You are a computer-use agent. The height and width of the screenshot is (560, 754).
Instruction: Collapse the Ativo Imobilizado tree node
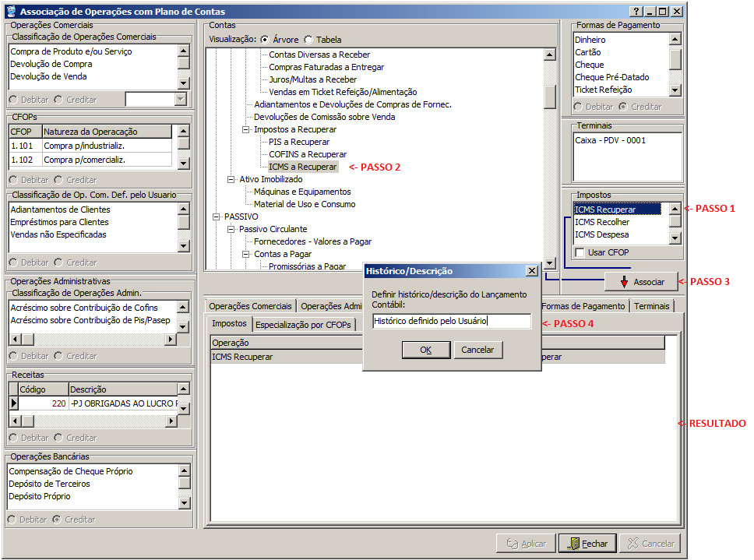[x=231, y=179]
